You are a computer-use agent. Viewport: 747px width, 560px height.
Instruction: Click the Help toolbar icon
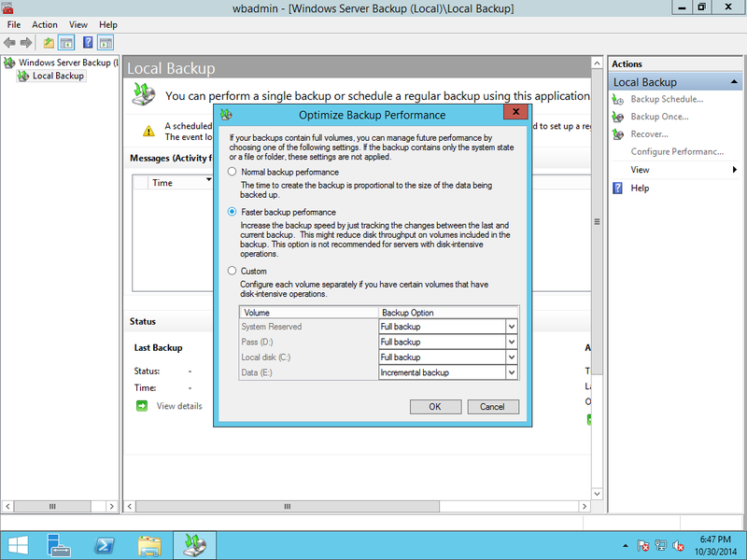coord(87,42)
